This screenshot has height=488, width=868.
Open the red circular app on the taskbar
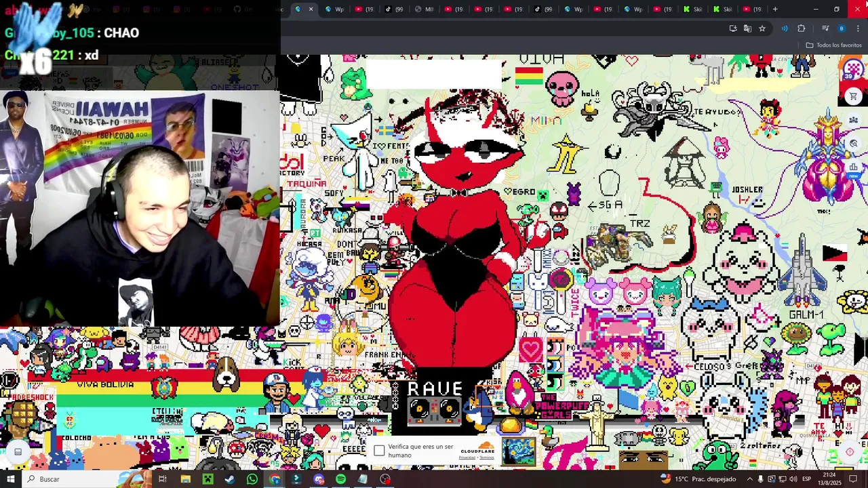coord(385,479)
